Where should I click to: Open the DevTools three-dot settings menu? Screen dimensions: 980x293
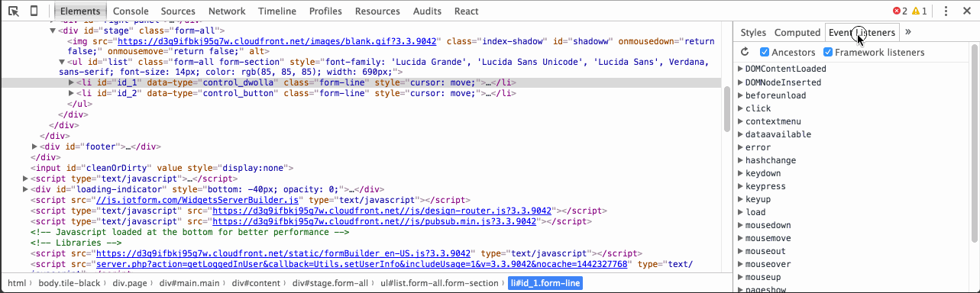click(x=947, y=11)
